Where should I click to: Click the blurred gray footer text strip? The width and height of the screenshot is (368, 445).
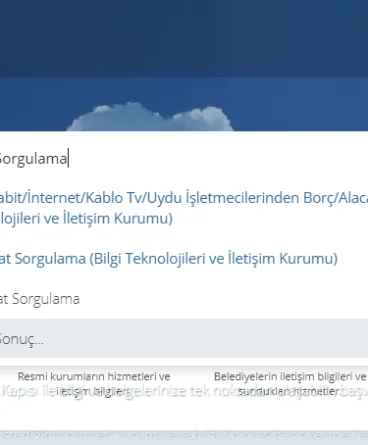point(184,435)
